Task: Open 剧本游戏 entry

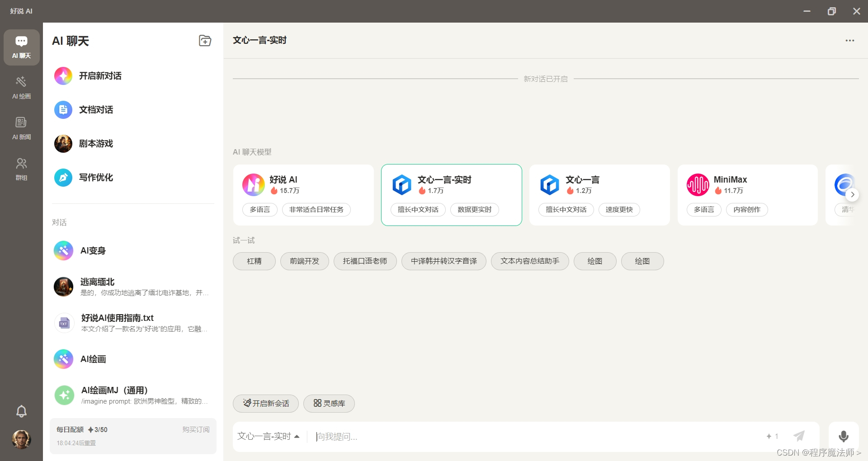Action: point(133,144)
